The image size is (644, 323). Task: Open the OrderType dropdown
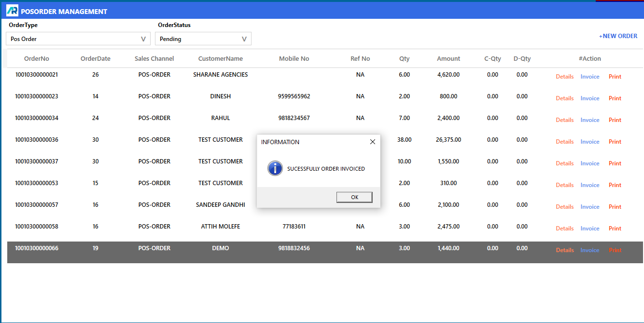(x=78, y=39)
